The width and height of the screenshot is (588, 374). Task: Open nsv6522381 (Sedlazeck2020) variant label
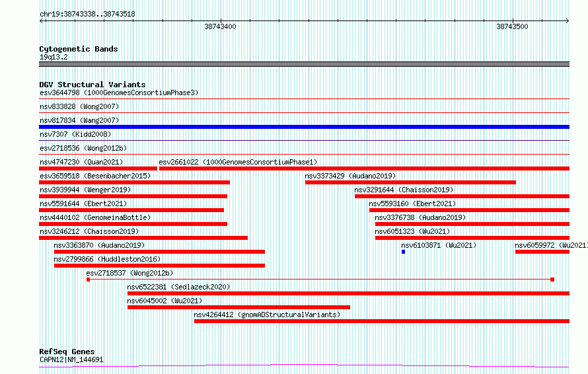pyautogui.click(x=178, y=287)
